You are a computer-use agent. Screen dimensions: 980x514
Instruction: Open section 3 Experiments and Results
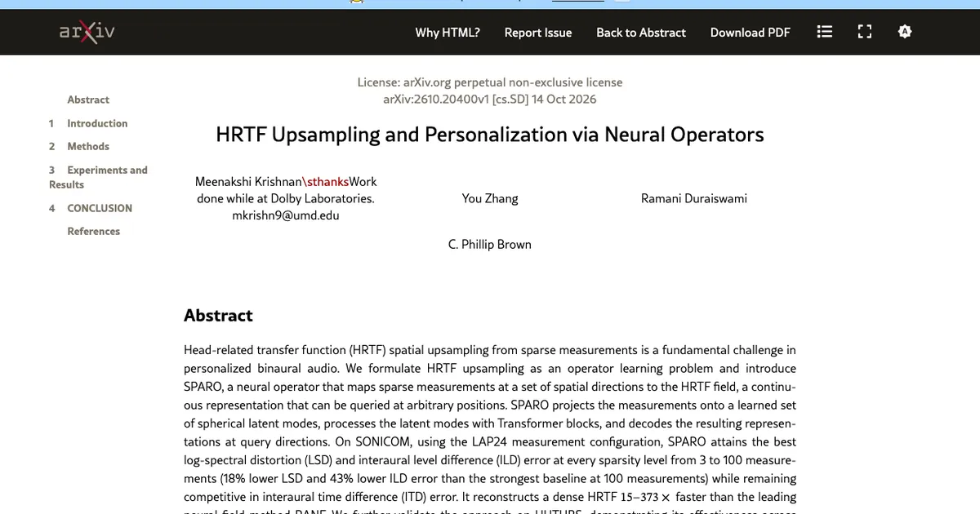tap(98, 177)
